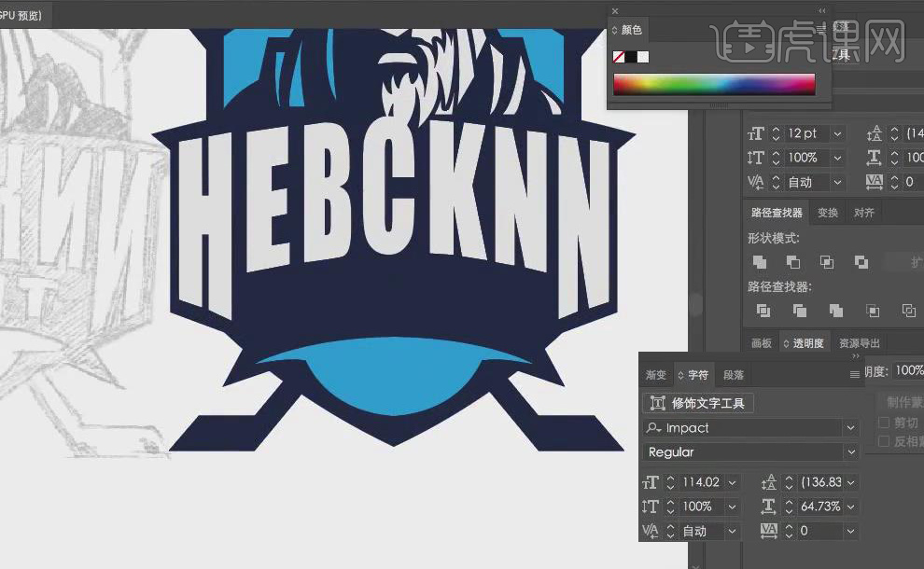The image size is (924, 569).
Task: Click the leading icon in upper character panel
Action: point(875,133)
